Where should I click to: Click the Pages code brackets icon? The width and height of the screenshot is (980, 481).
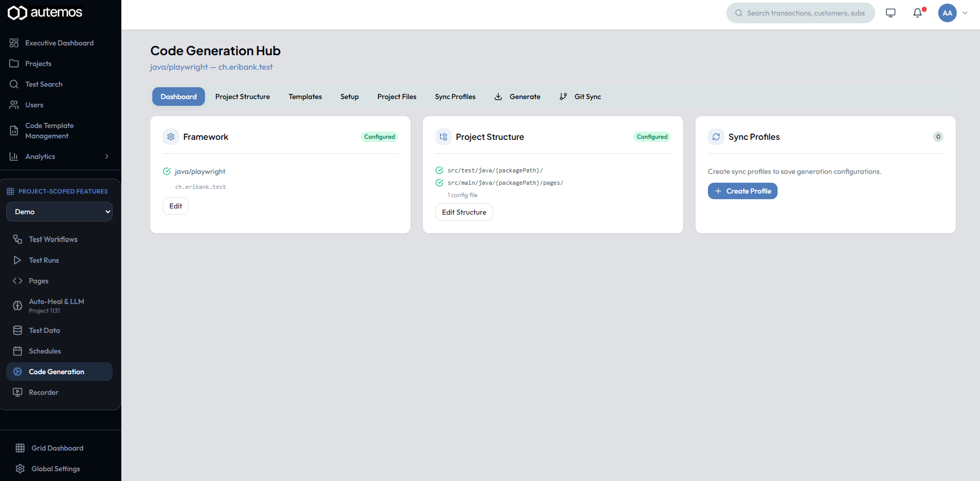point(18,281)
